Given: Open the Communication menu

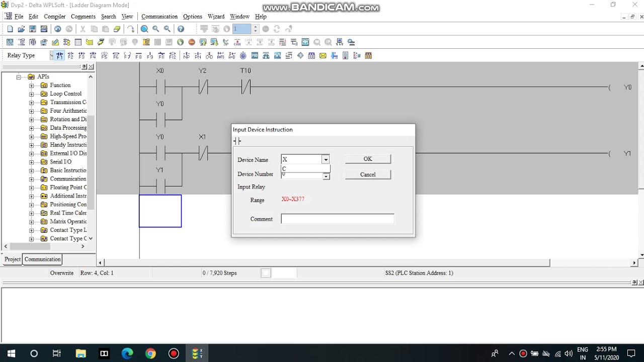Looking at the screenshot, I should pos(159,17).
